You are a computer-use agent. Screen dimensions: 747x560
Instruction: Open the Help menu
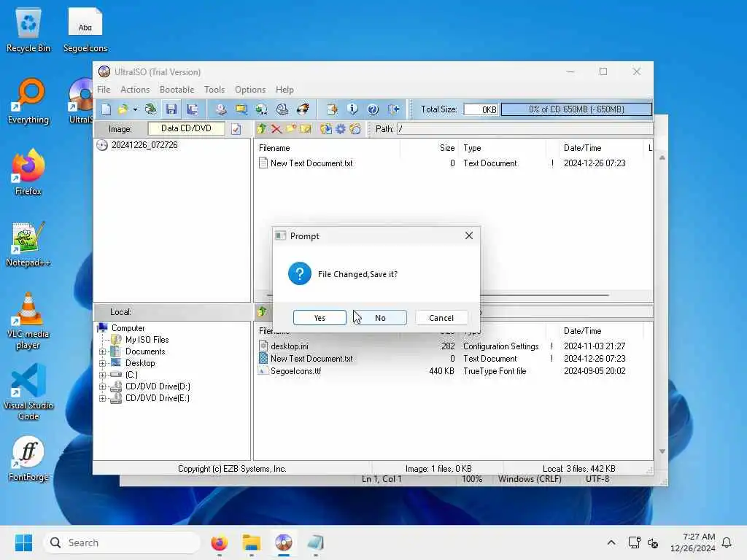coord(285,90)
